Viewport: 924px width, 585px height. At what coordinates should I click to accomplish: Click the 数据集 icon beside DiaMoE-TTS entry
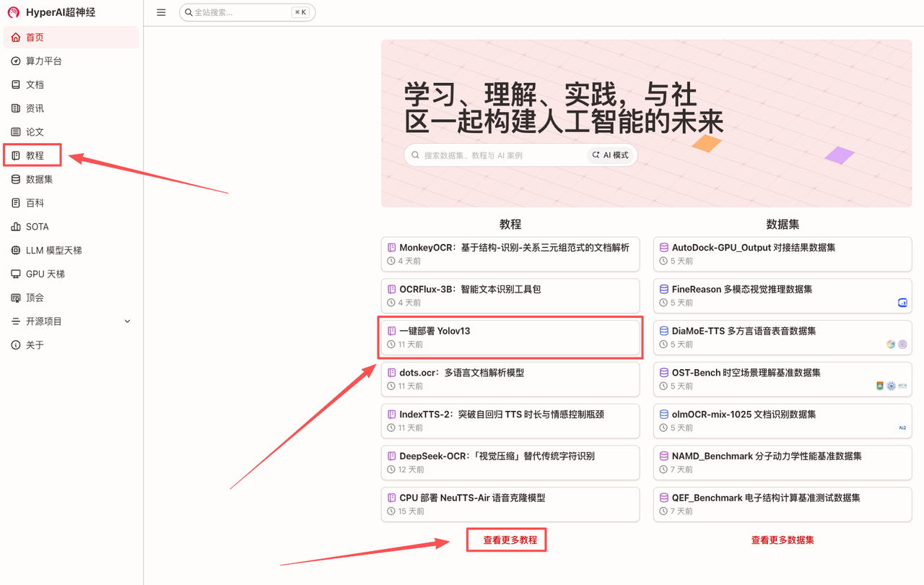pyautogui.click(x=664, y=330)
